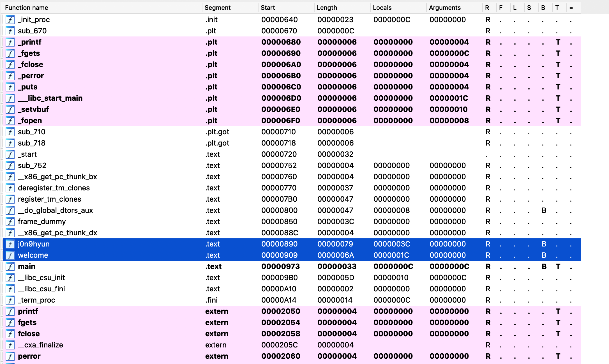Select the deregister_tm_clones function row

(54, 188)
